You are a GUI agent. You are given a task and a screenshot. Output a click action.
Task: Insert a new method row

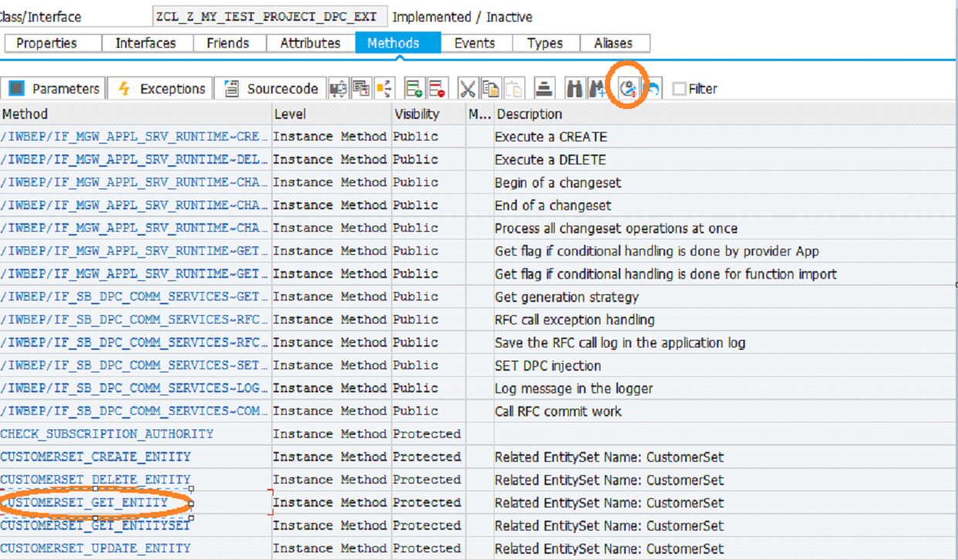(x=414, y=88)
